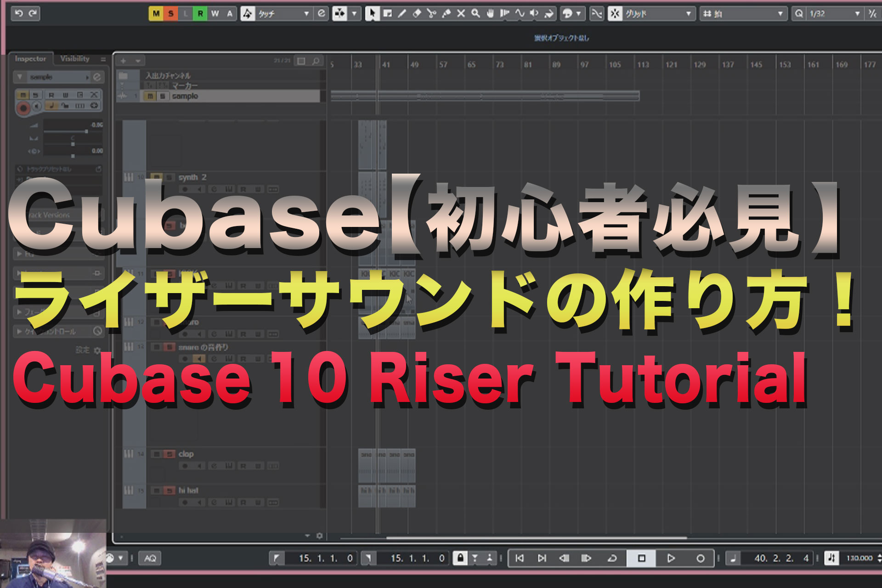Select the Mute X tool
The image size is (882, 588).
pyautogui.click(x=461, y=14)
